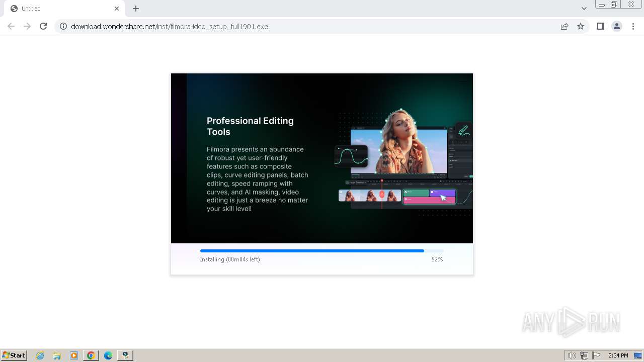
Task: Bookmark this page with star icon
Action: (x=581, y=26)
